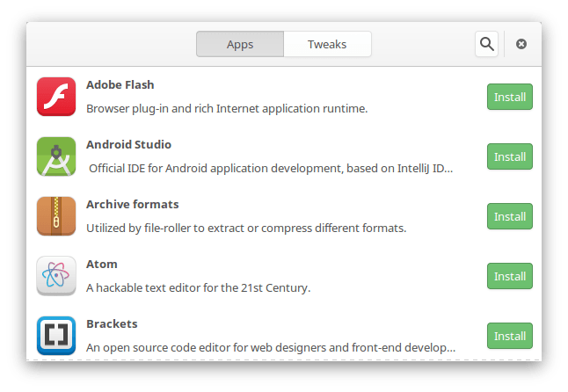Click the Atom editor icon
This screenshot has width=568, height=392.
tap(56, 276)
